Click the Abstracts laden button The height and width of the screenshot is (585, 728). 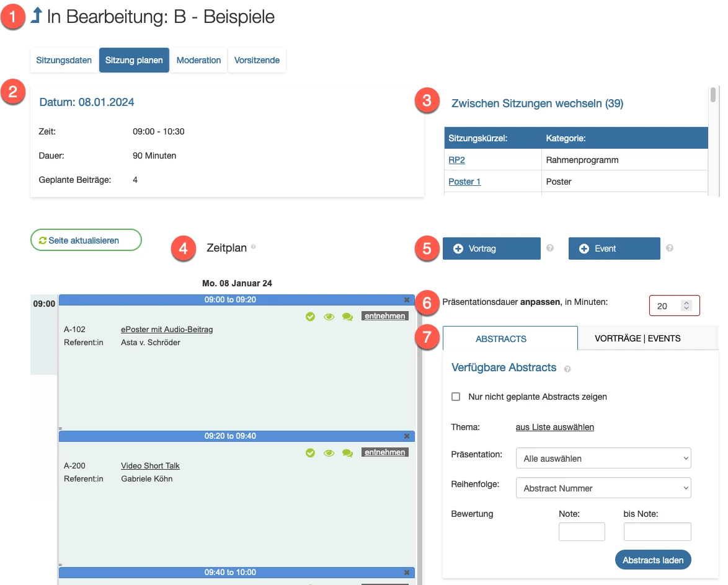[x=652, y=560]
